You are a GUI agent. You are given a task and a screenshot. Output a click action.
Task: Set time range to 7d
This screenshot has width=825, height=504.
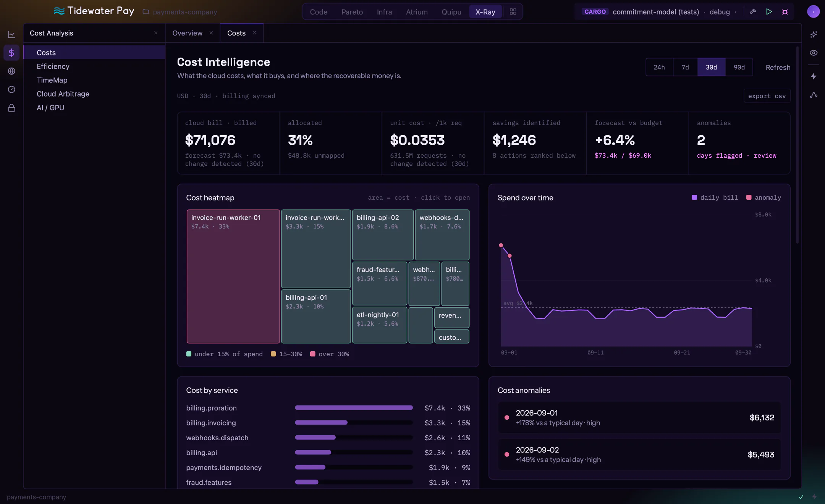(x=685, y=67)
